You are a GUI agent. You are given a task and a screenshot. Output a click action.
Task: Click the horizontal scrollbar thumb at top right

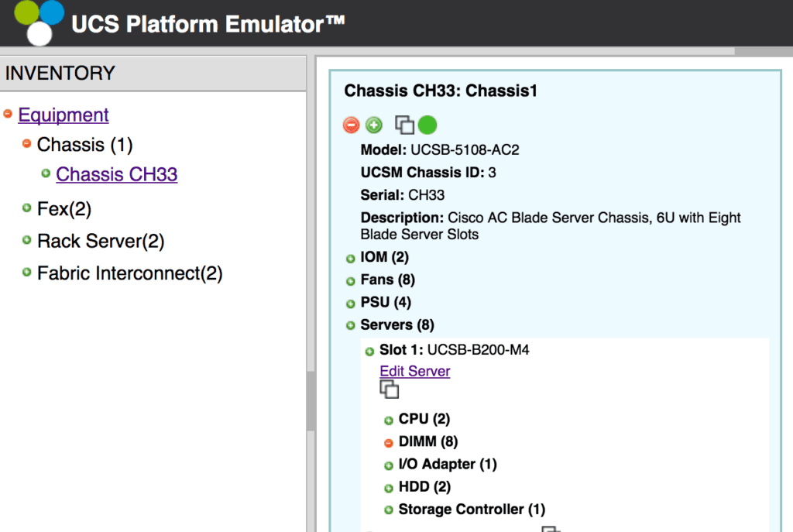pyautogui.click(x=764, y=52)
